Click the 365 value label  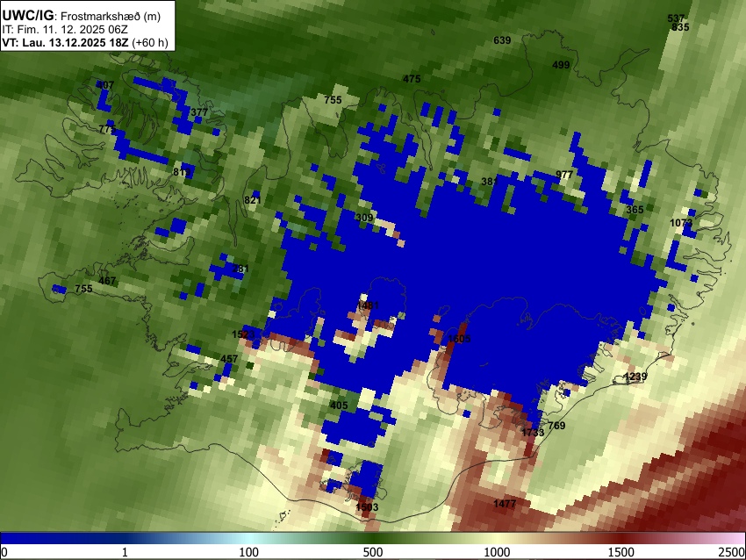(635, 210)
